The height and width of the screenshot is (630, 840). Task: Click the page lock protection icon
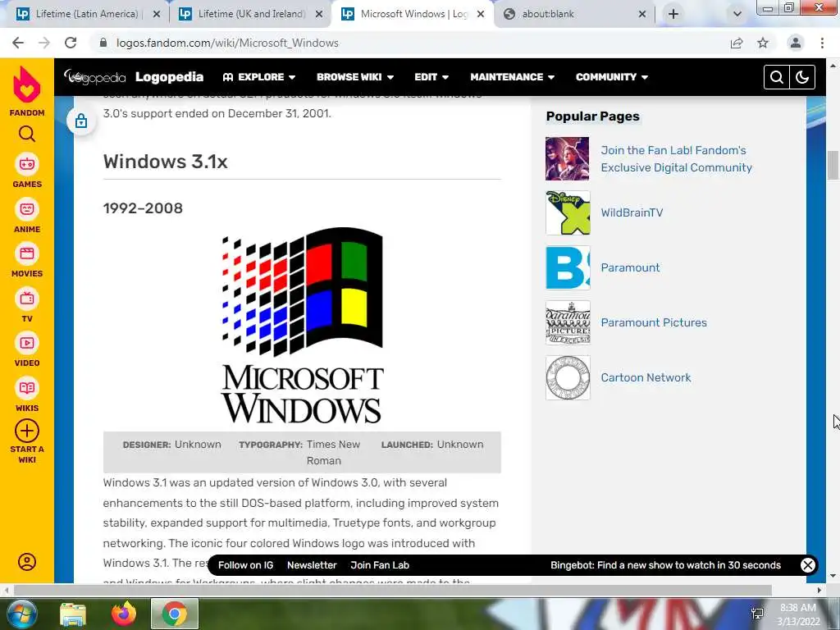[81, 121]
